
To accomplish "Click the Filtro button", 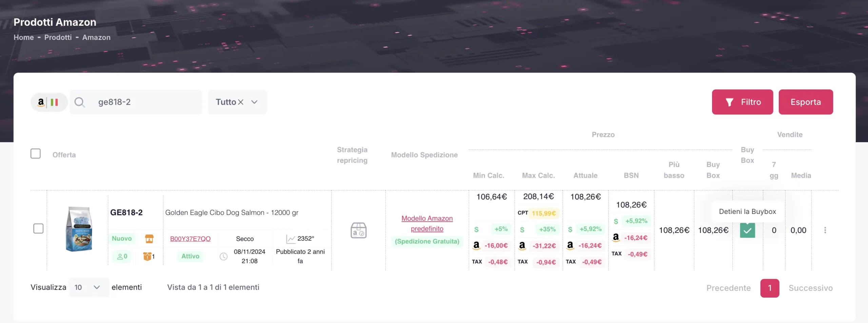I will [x=743, y=102].
